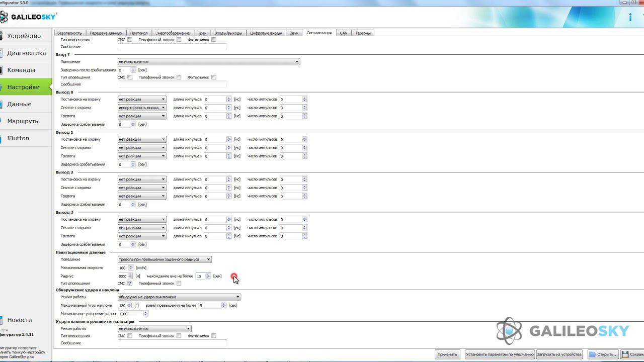Open the Маршруты sidebar section
Screen dimensions: 644x362
[x=24, y=121]
